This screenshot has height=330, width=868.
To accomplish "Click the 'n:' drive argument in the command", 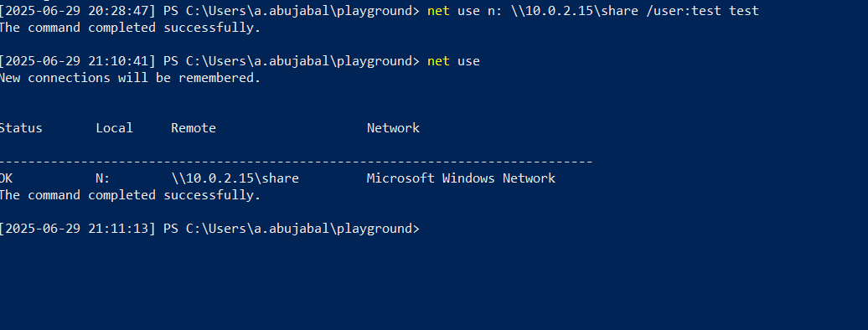I will point(495,11).
